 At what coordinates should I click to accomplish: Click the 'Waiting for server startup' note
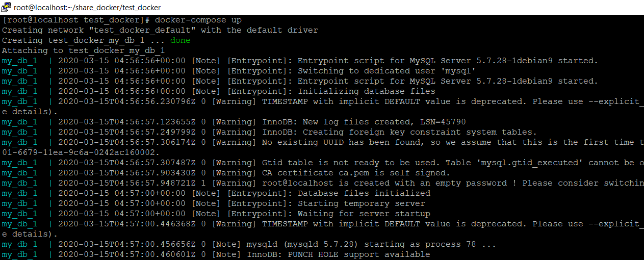point(364,214)
